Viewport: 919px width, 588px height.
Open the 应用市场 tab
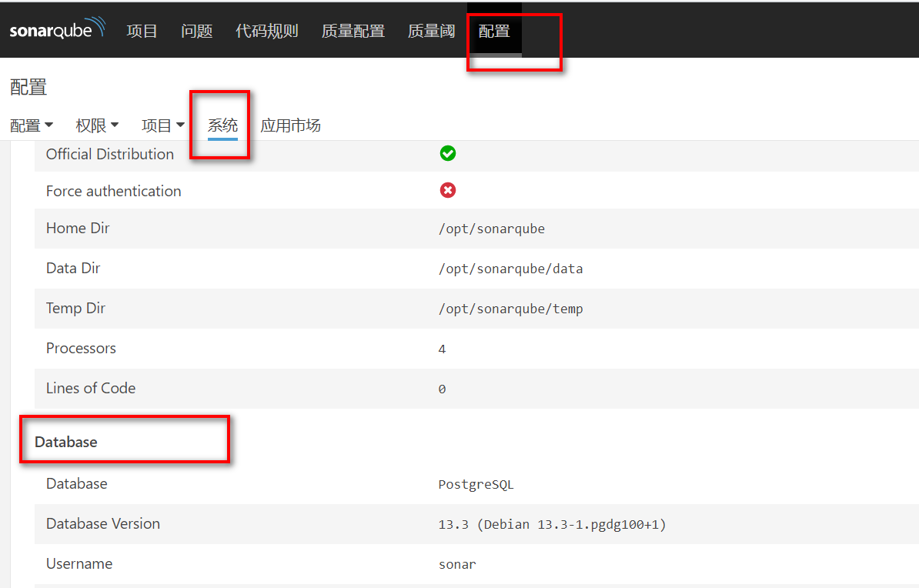(291, 125)
